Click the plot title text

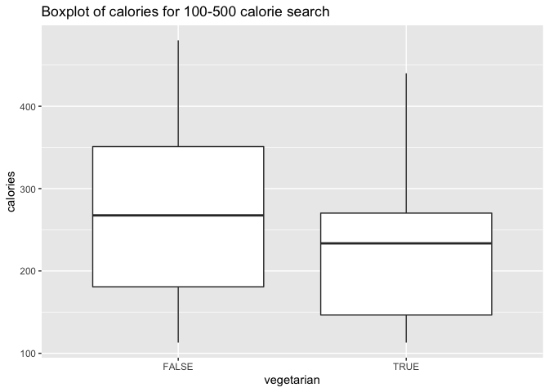click(185, 11)
